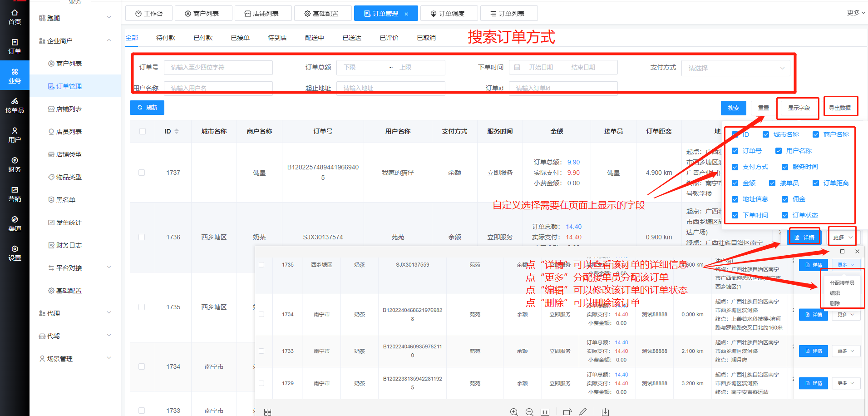Open the 设置 settings icon in the dark sidebar
The width and height of the screenshot is (868, 416).
pyautogui.click(x=15, y=253)
